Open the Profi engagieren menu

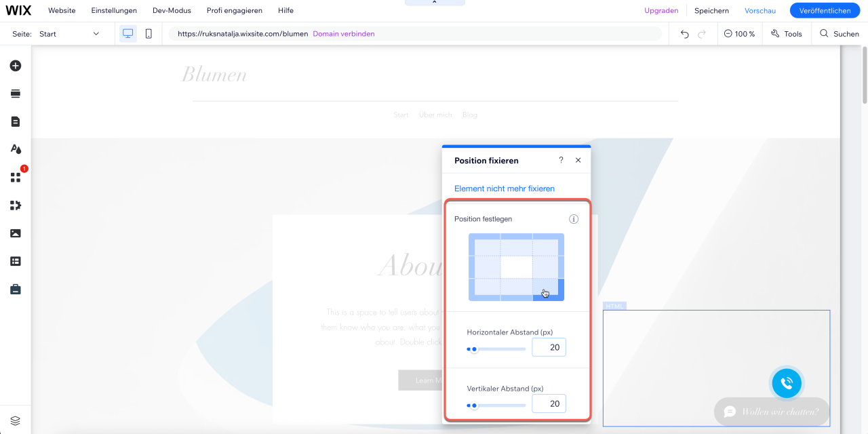click(235, 11)
